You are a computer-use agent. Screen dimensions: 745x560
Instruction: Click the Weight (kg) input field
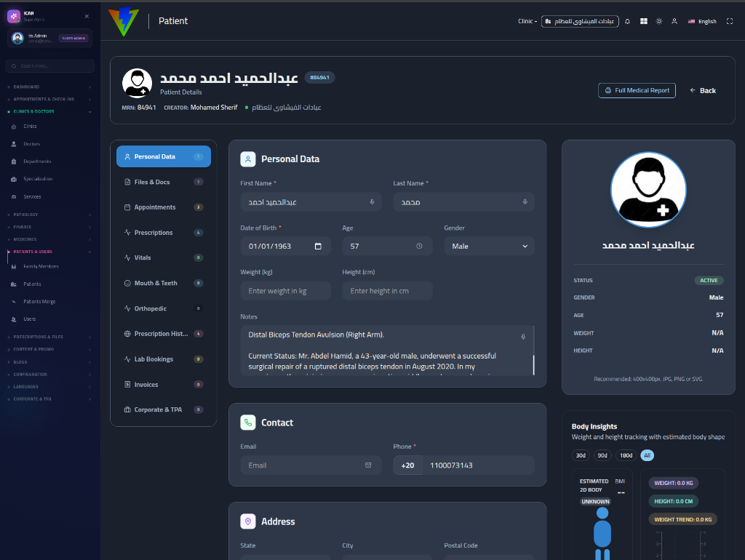[285, 291]
